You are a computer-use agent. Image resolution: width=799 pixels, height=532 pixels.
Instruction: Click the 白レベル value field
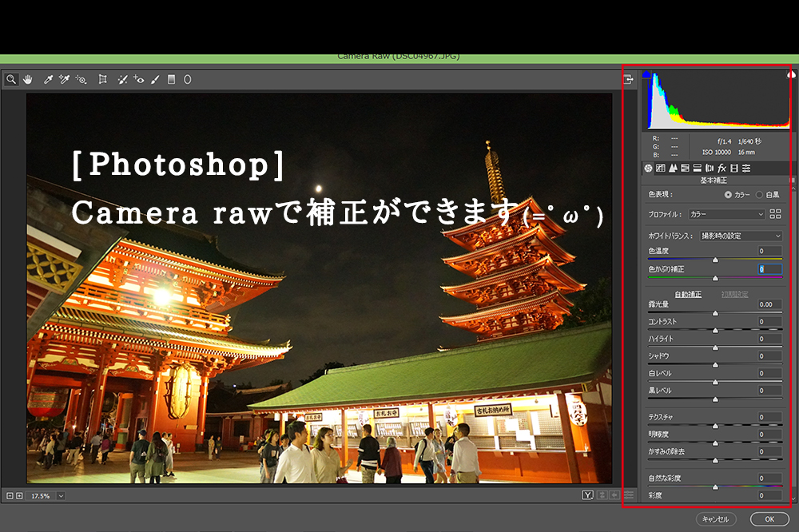770,373
